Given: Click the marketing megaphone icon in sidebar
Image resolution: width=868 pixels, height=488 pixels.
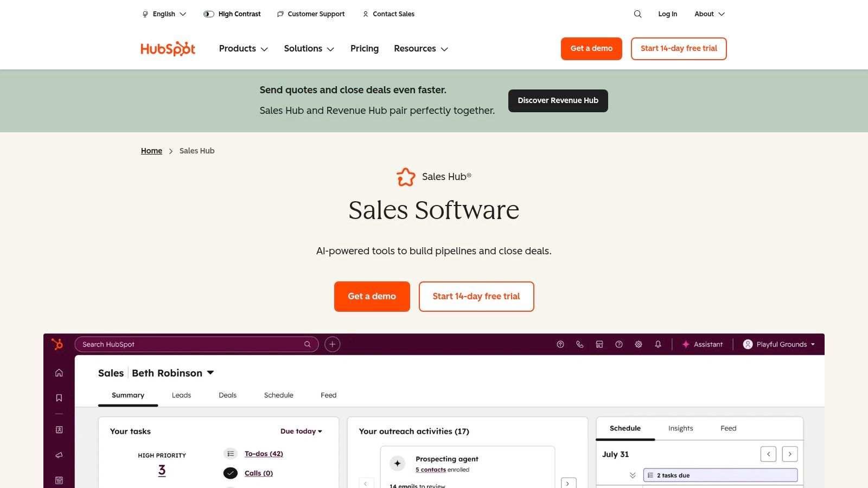Looking at the screenshot, I should point(59,455).
